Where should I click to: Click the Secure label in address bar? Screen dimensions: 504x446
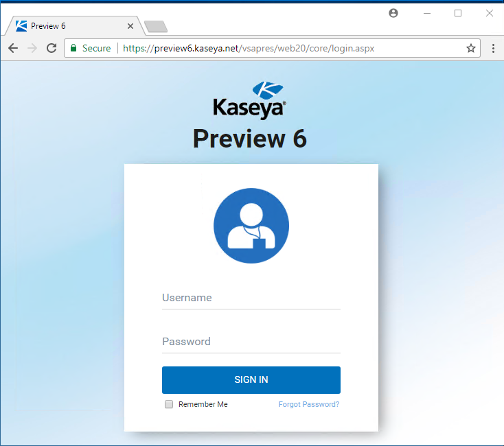tap(96, 48)
